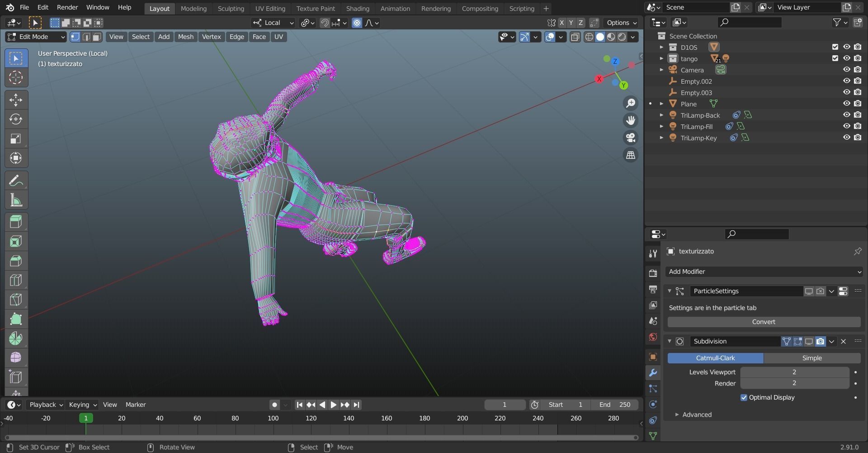This screenshot has width=868, height=453.
Task: Click the viewport zoom gizmo icon
Action: point(630,103)
